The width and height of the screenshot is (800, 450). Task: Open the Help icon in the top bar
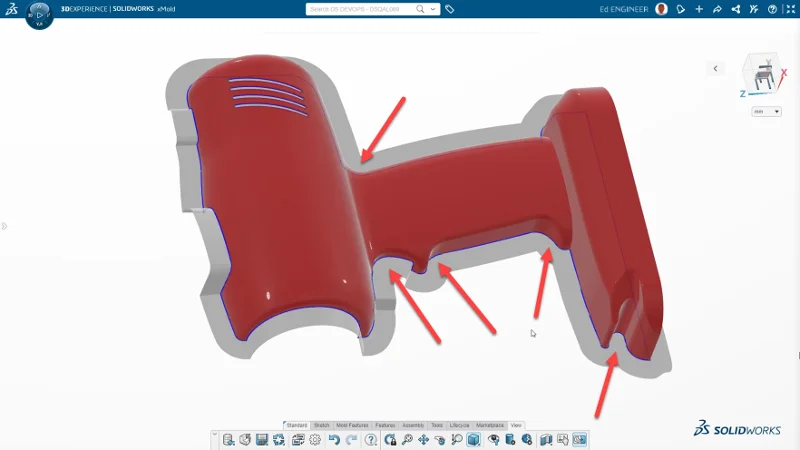pyautogui.click(x=772, y=9)
